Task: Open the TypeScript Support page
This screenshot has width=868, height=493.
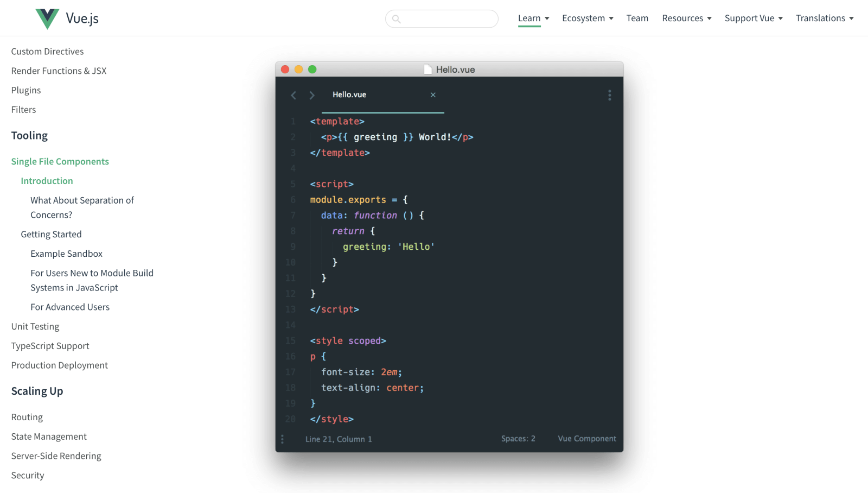Action: 50,345
